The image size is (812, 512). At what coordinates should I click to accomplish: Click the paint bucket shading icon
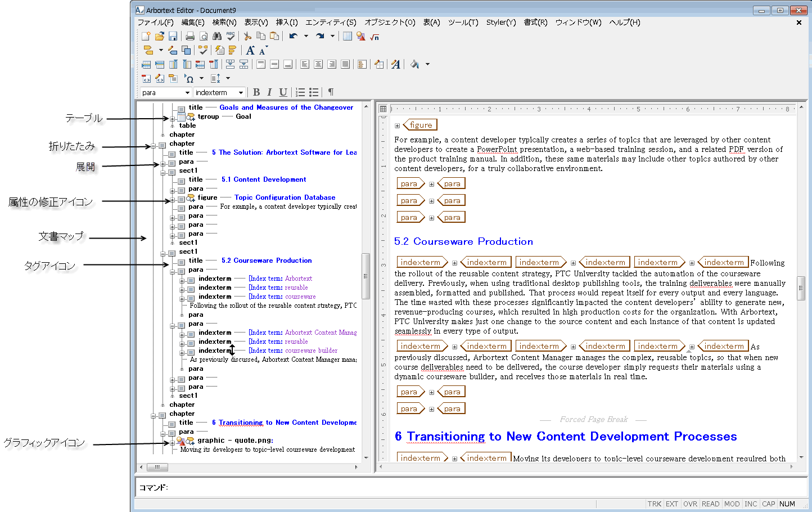click(414, 64)
